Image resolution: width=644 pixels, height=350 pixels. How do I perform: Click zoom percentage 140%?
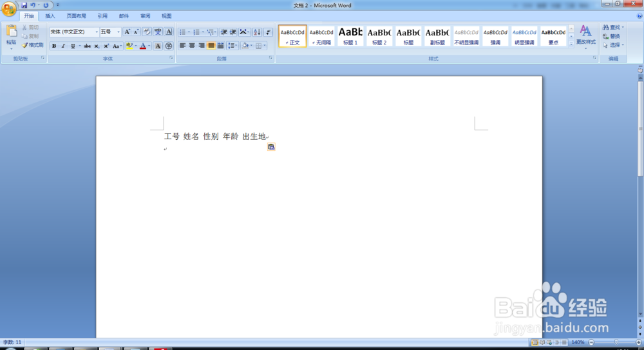tap(578, 342)
